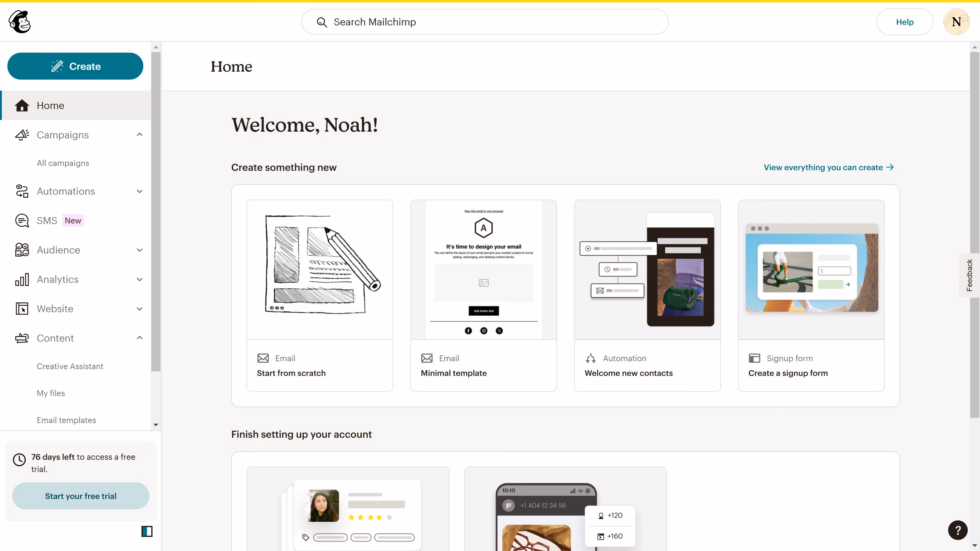This screenshot has width=980, height=551.
Task: Click the Create a signup form thumbnail
Action: pos(811,270)
